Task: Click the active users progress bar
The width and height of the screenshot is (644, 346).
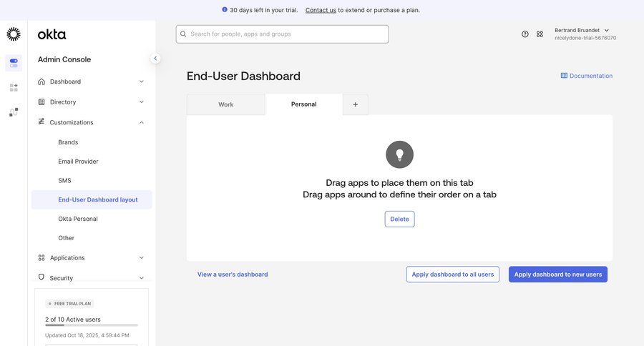Action: click(92, 325)
